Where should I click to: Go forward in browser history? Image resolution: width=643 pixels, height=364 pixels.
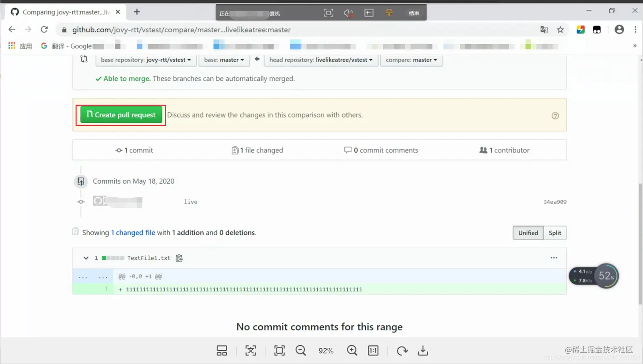pos(28,29)
